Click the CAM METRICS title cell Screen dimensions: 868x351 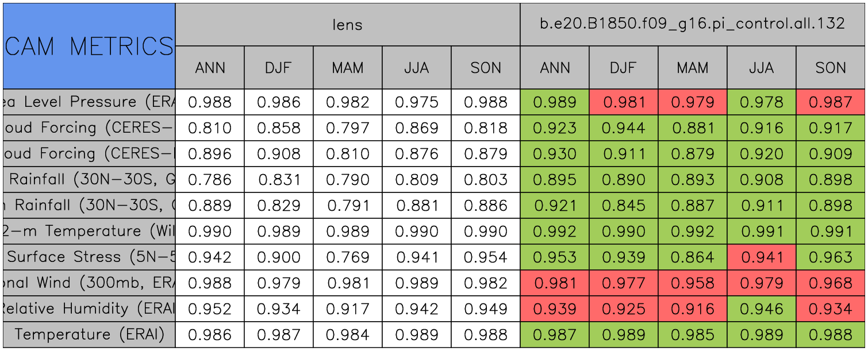(89, 46)
